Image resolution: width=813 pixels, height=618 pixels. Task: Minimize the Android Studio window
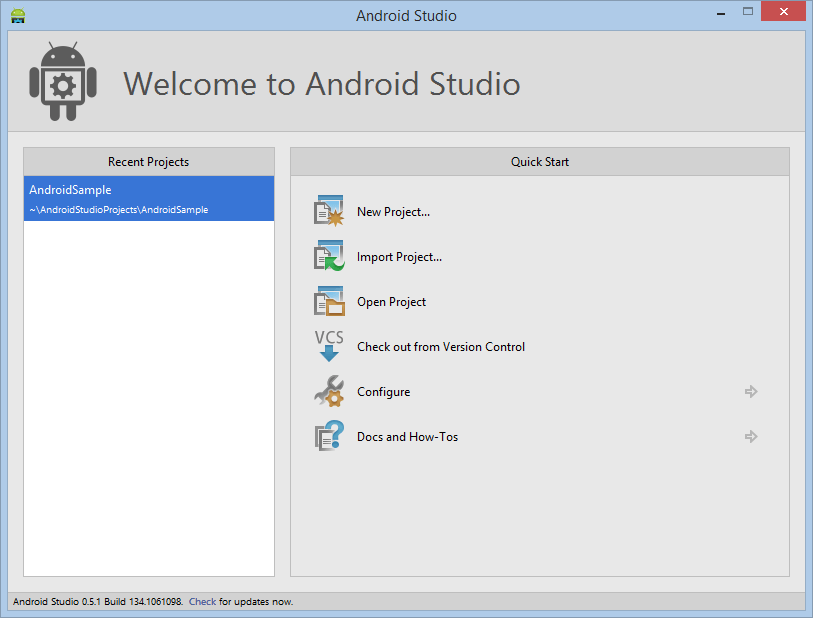719,12
